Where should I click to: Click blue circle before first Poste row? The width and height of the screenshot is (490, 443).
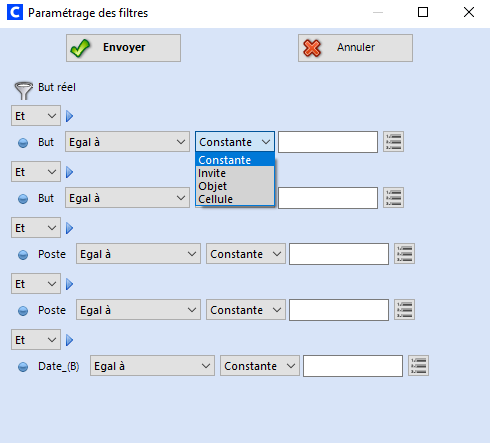click(x=23, y=255)
